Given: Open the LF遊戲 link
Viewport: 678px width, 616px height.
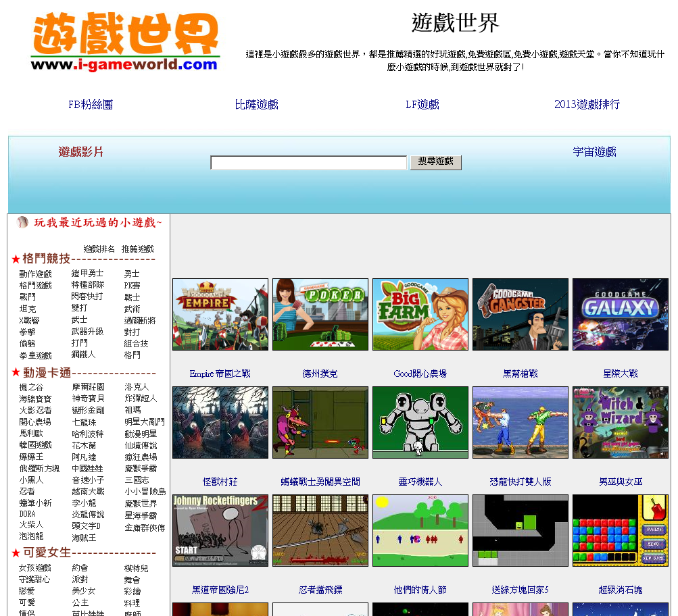Looking at the screenshot, I should (x=422, y=105).
